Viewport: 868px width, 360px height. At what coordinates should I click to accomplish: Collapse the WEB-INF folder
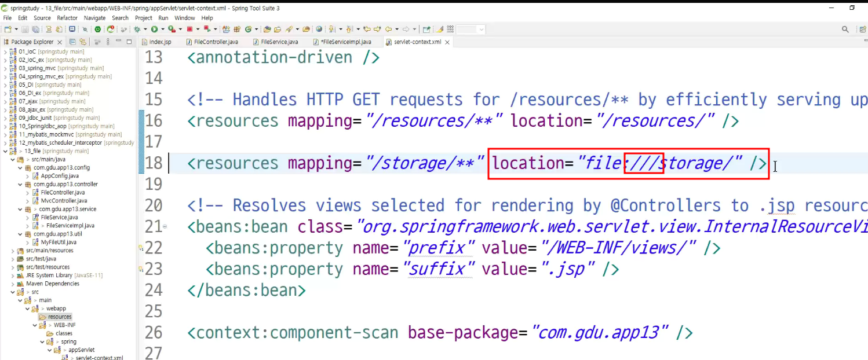click(35, 325)
